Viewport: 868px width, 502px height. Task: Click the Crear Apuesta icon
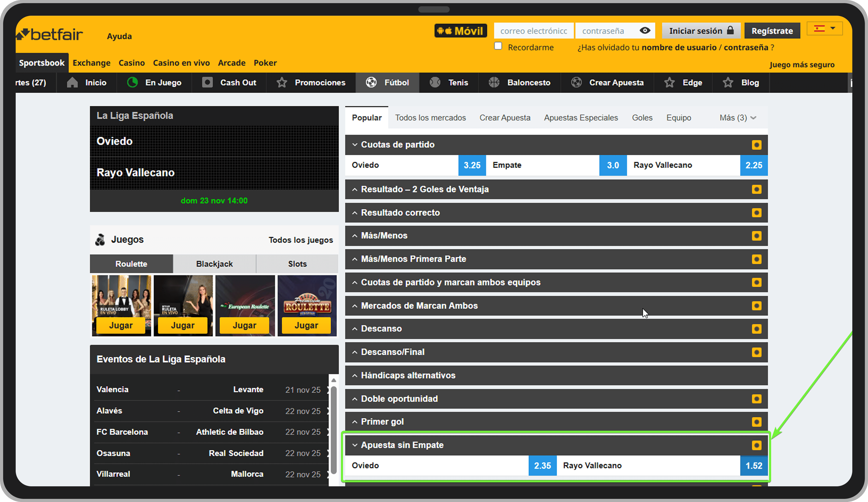coord(576,82)
